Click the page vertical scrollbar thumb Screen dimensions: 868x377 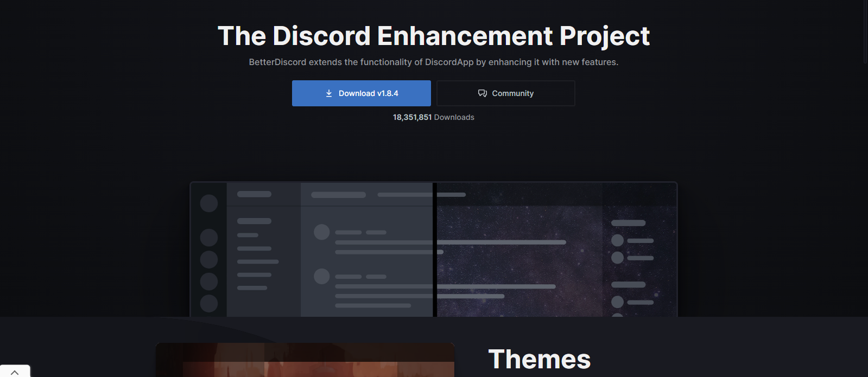865,31
